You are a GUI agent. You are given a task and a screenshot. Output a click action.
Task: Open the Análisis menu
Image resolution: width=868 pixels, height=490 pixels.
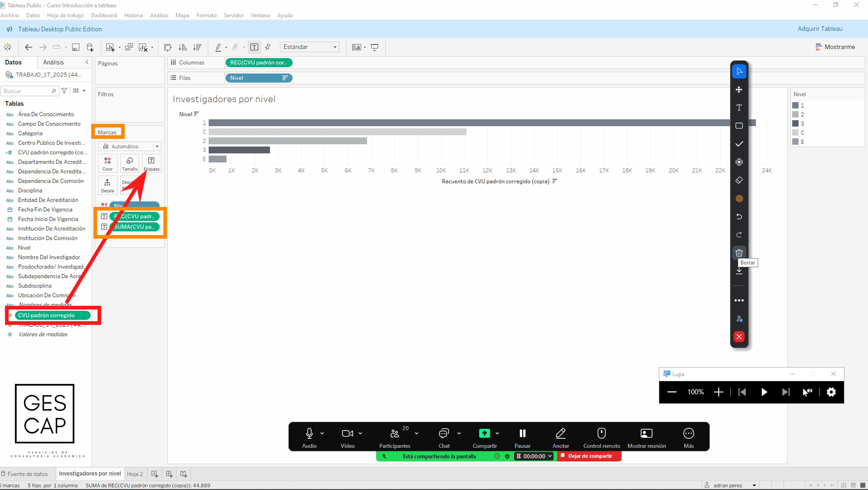coord(159,15)
